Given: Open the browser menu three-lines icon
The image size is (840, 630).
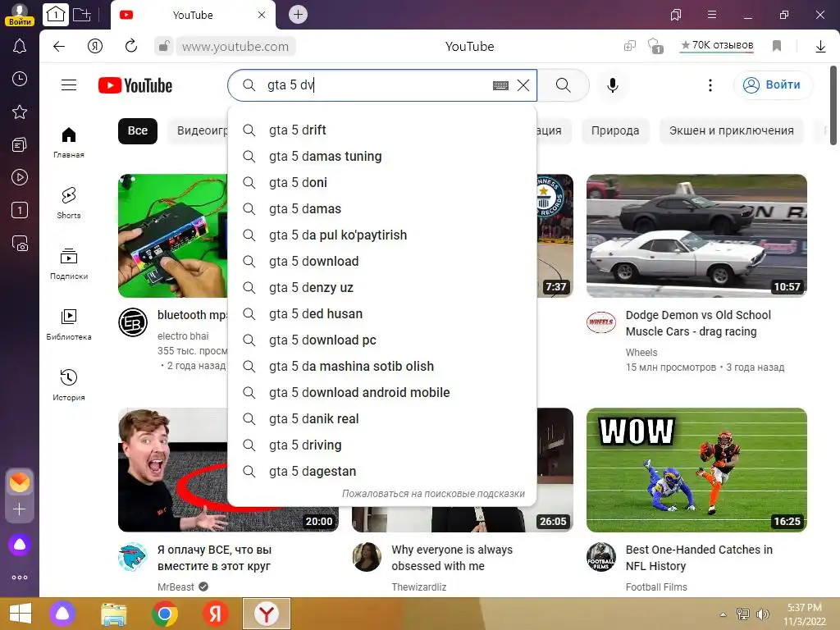Looking at the screenshot, I should (x=711, y=15).
